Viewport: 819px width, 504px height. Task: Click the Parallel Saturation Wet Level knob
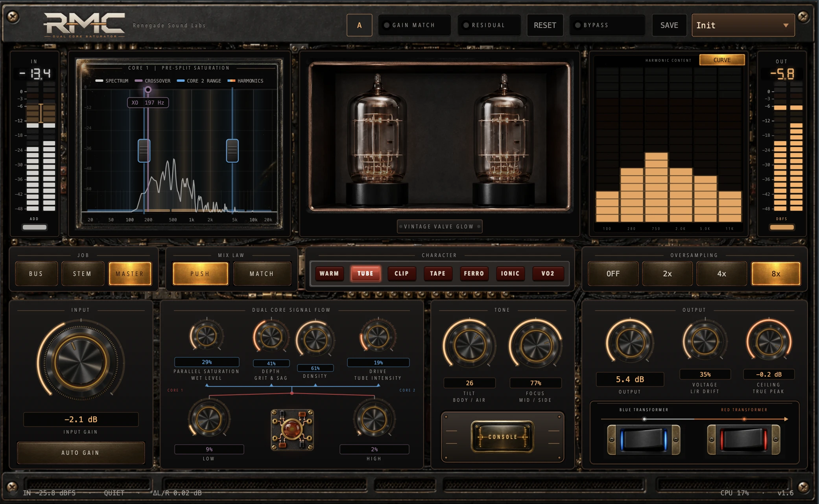pyautogui.click(x=207, y=336)
